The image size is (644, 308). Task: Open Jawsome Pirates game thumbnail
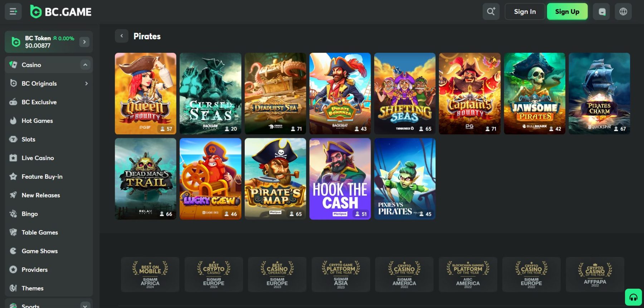[535, 94]
